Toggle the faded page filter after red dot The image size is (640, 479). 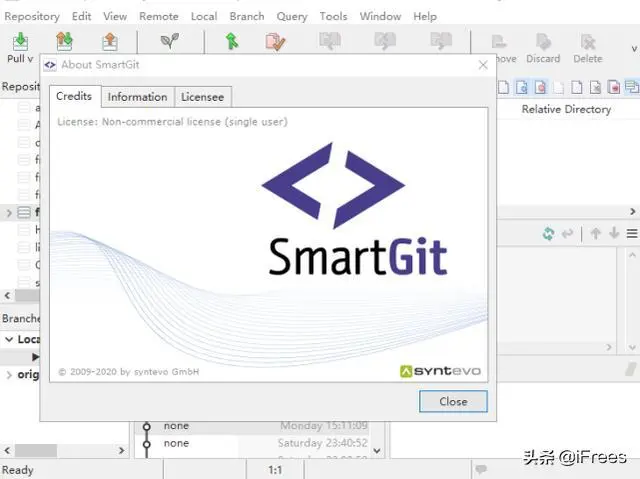click(559, 87)
